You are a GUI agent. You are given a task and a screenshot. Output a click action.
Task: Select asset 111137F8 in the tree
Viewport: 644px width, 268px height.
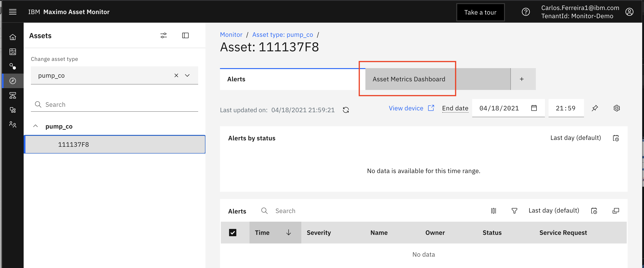click(x=115, y=144)
